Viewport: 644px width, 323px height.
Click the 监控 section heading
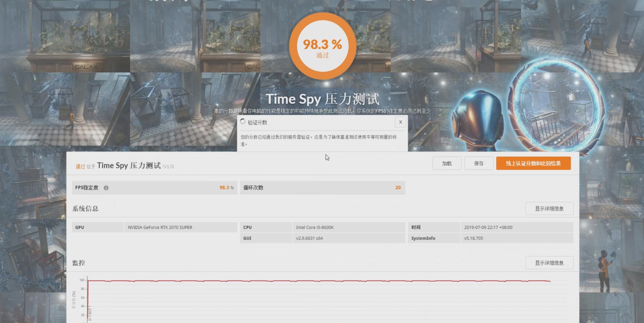coord(78,263)
